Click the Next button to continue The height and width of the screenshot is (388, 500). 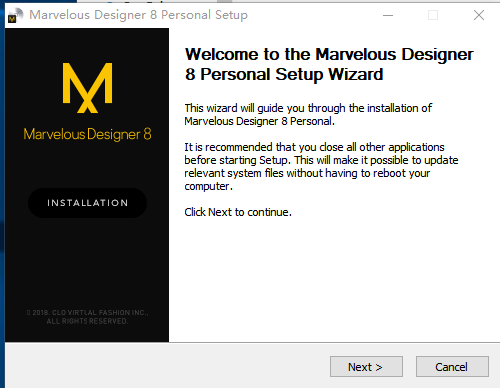pyautogui.click(x=366, y=367)
